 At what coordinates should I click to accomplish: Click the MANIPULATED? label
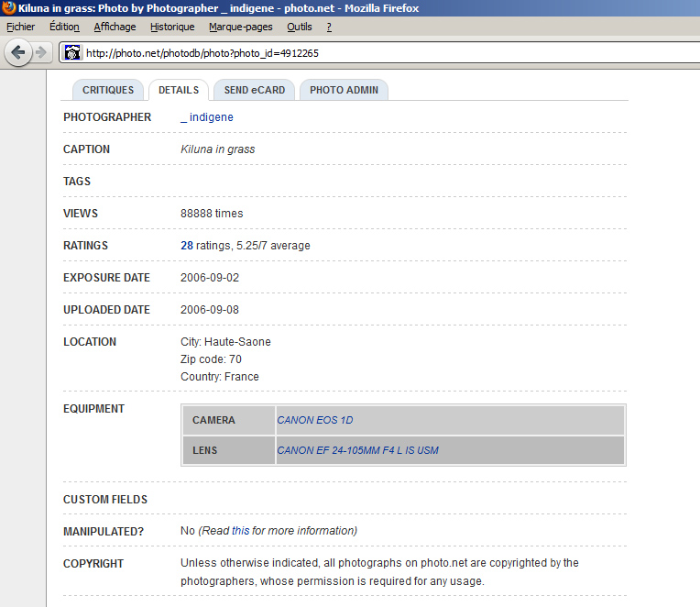click(104, 532)
